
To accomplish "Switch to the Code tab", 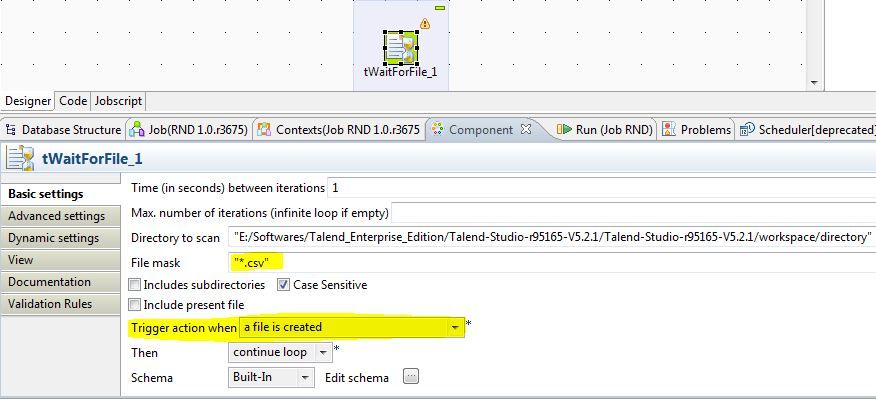I will click(x=73, y=101).
